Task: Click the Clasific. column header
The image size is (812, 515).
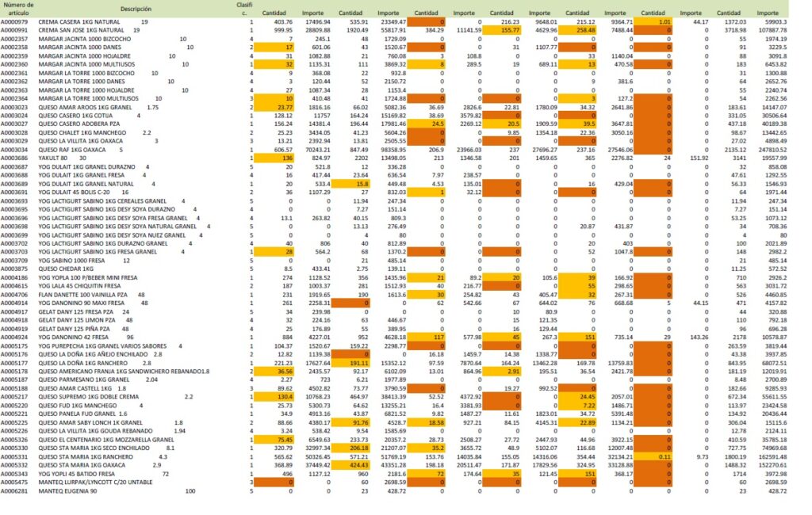Action: coord(245,9)
